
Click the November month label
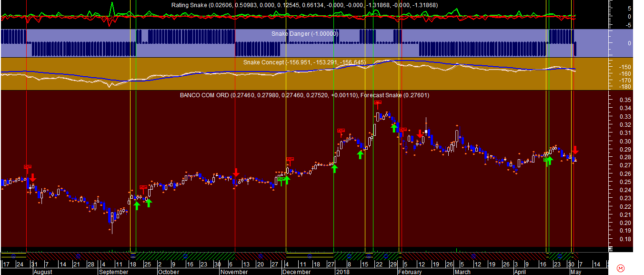pos(234,272)
